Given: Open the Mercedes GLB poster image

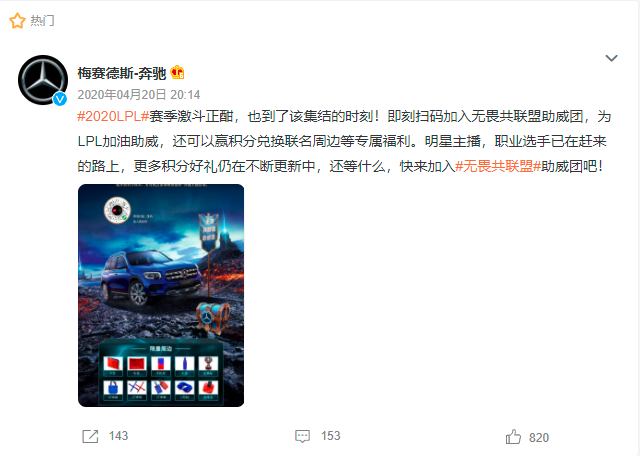Looking at the screenshot, I should point(161,295).
